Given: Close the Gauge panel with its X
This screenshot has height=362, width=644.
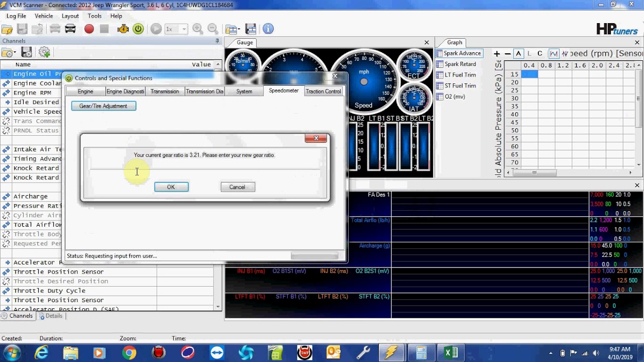Looking at the screenshot, I should pos(427,43).
